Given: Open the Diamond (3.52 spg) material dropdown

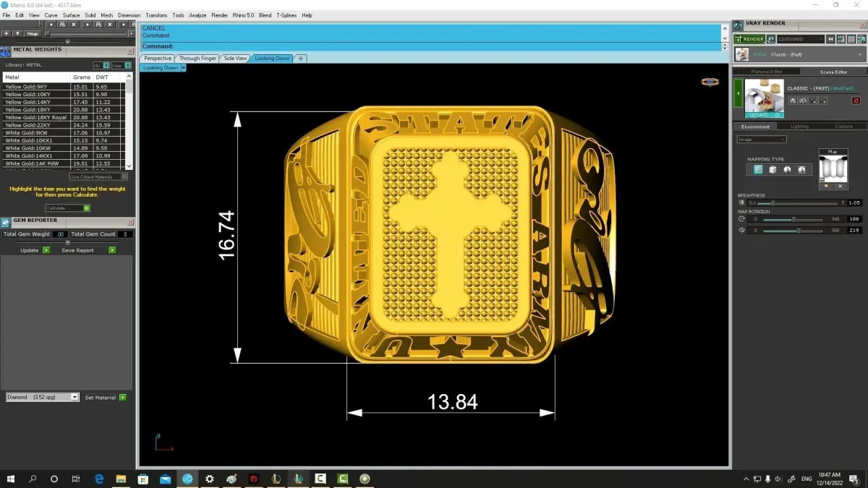Looking at the screenshot, I should click(42, 397).
